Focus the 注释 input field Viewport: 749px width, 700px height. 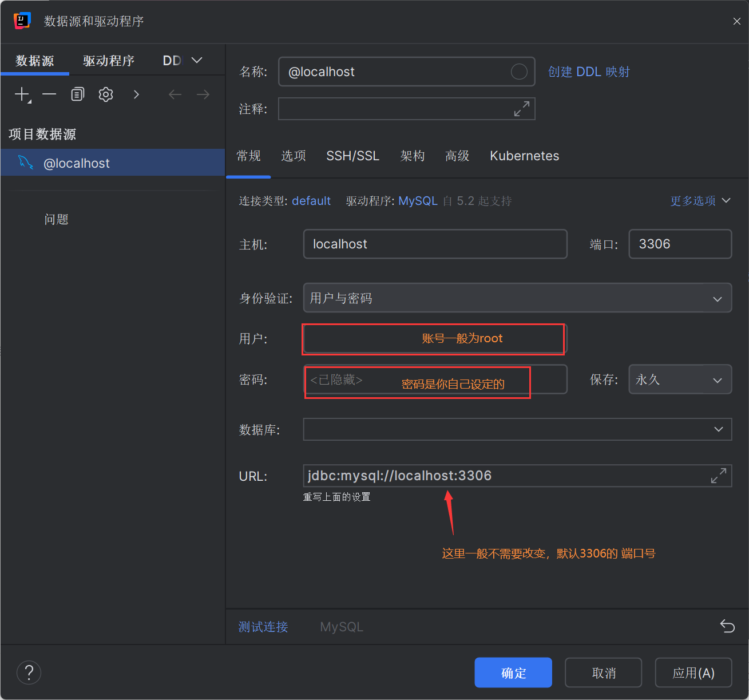(406, 109)
